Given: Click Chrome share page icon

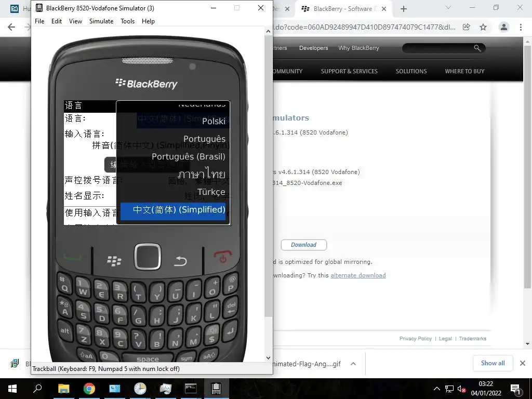Looking at the screenshot, I should click(x=467, y=27).
